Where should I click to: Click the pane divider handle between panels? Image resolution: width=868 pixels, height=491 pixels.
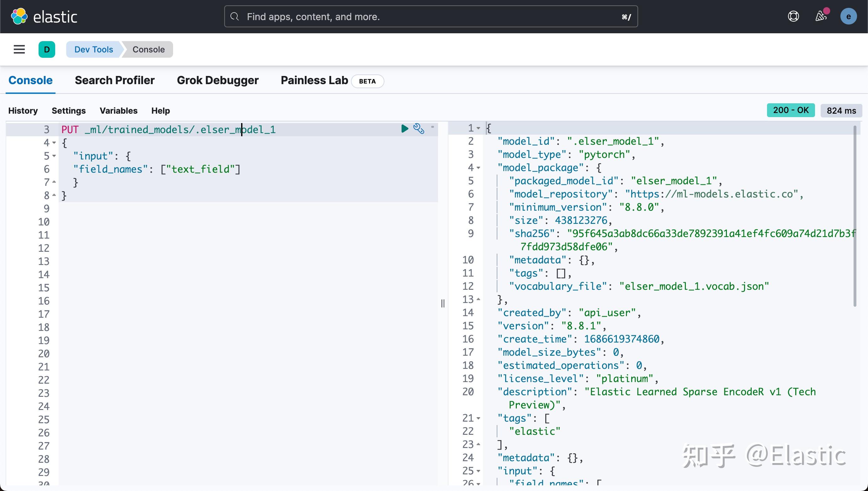point(443,303)
